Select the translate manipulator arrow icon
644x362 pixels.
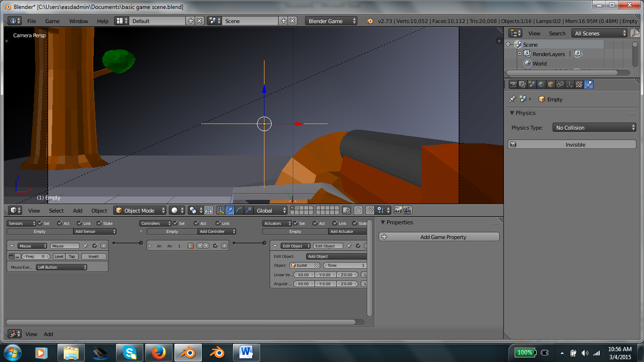230,211
